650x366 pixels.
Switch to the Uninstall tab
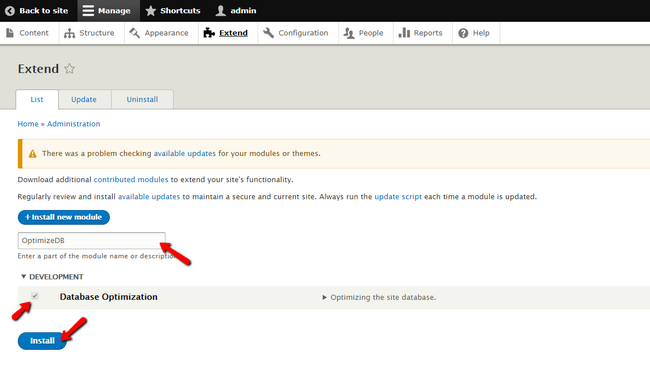click(x=142, y=99)
